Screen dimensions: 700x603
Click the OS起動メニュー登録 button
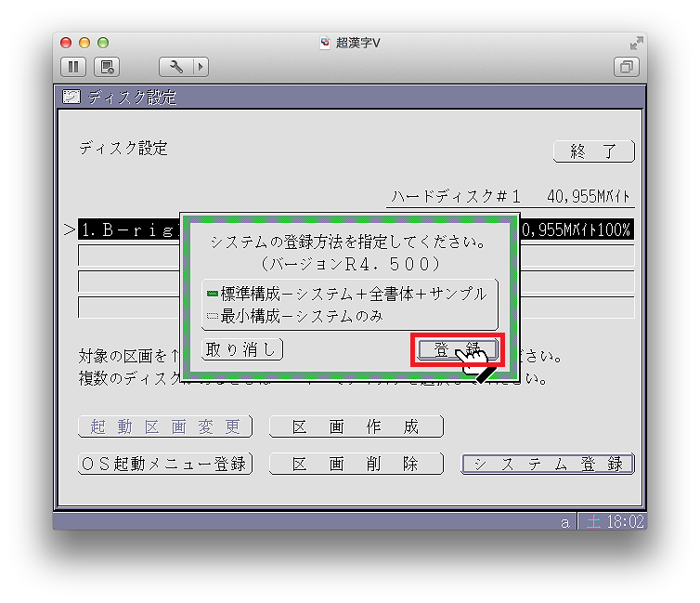pos(165,464)
